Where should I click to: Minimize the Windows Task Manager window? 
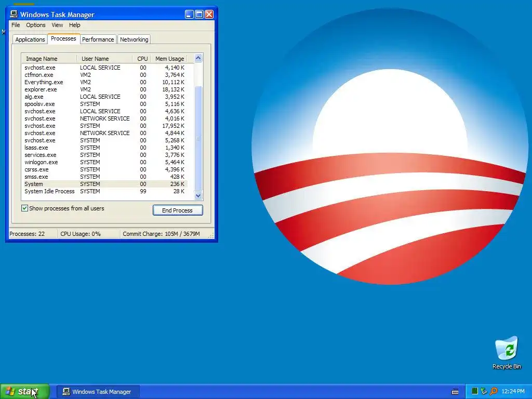click(189, 14)
